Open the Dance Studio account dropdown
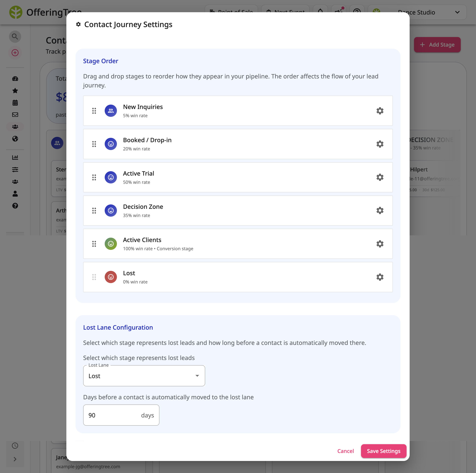Screen dimensions: 476x473 coord(417,12)
